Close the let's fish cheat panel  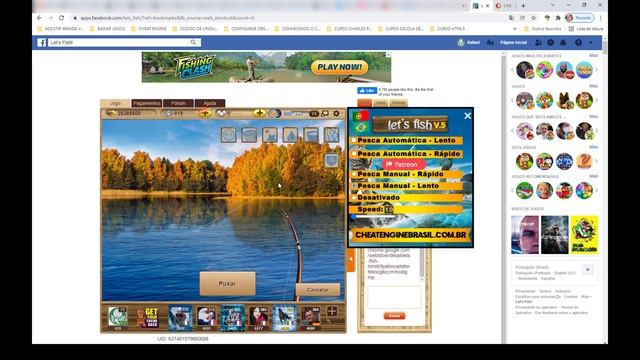pyautogui.click(x=468, y=116)
